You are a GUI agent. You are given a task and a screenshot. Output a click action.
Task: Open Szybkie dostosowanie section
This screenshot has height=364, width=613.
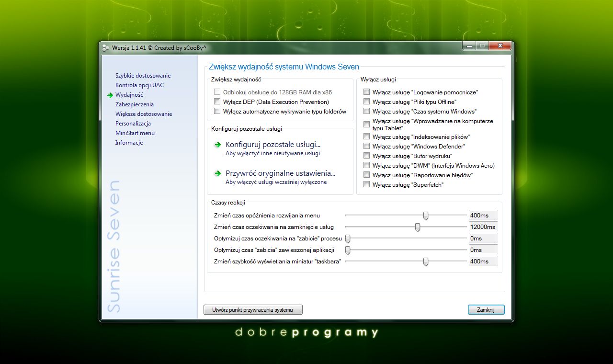(143, 76)
